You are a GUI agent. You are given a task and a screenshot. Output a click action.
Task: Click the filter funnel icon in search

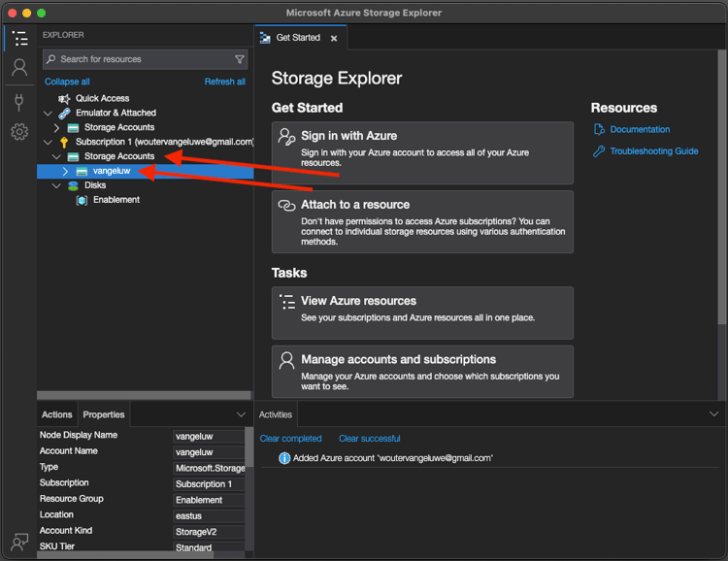pyautogui.click(x=240, y=59)
